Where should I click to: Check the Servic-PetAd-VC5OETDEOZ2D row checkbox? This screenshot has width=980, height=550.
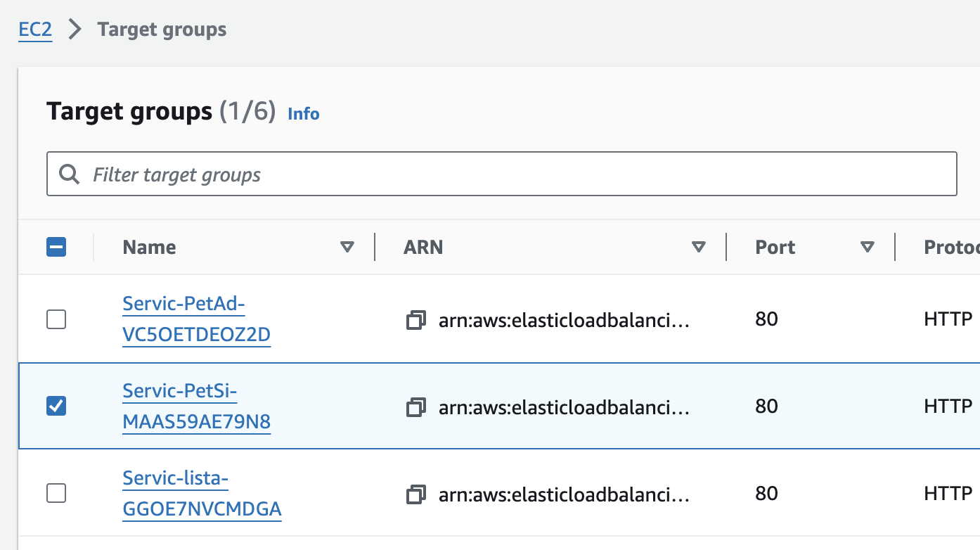click(x=56, y=320)
